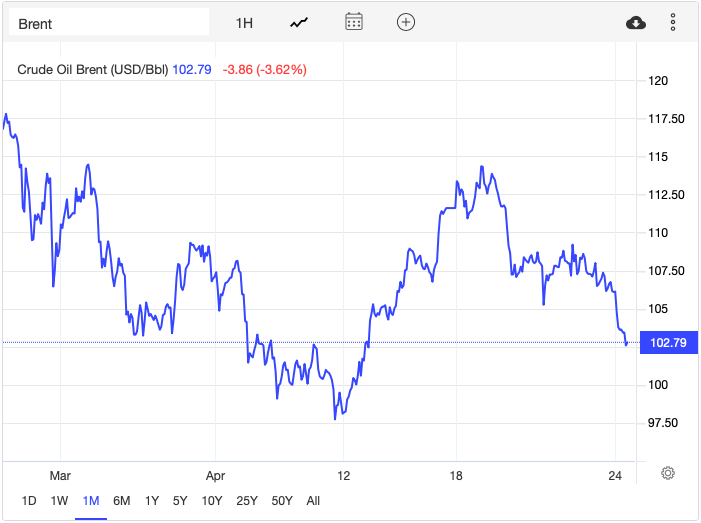The image size is (701, 523).
Task: Switch to the 1Y range
Action: pos(152,500)
